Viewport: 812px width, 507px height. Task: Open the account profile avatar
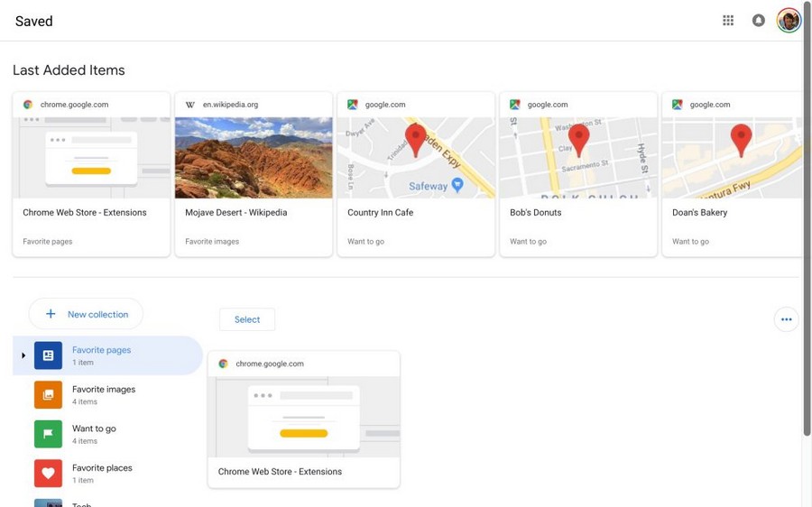coord(789,20)
